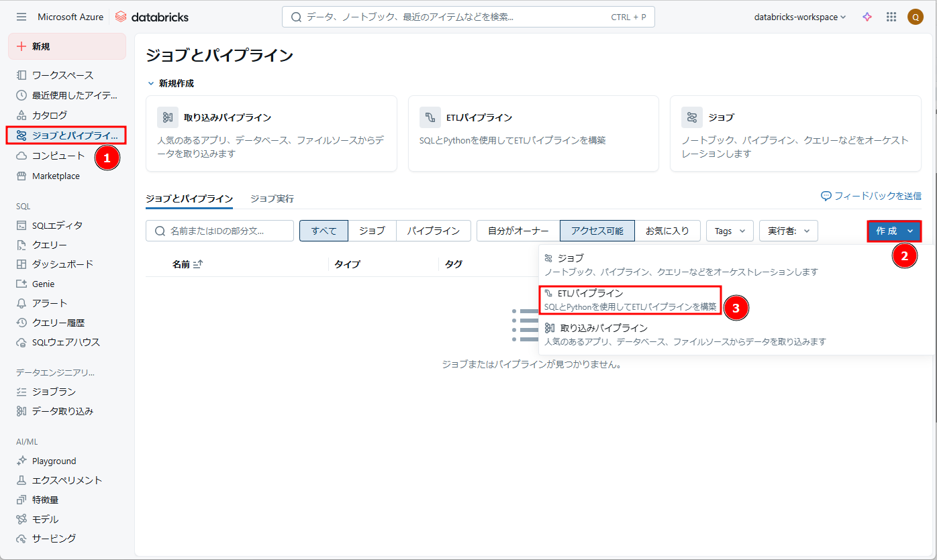Viewport: 937px width, 560px height.
Task: Toggle the 自分がオーナー filter
Action: pos(518,231)
